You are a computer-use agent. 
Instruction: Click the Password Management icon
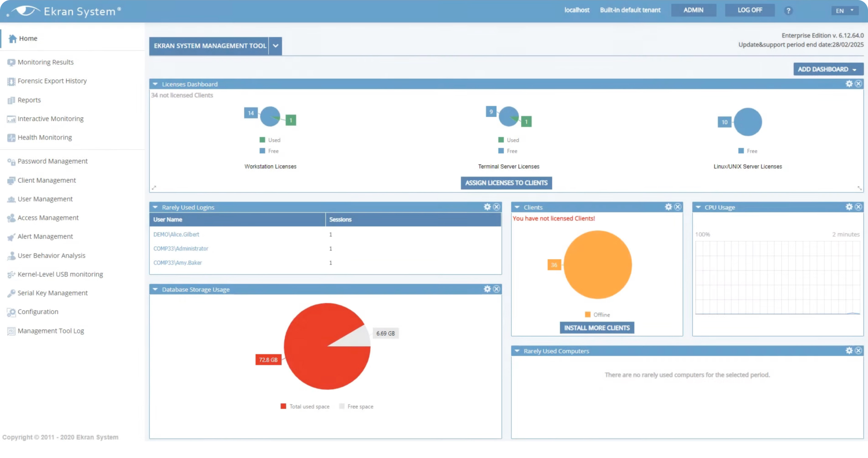[11, 162]
